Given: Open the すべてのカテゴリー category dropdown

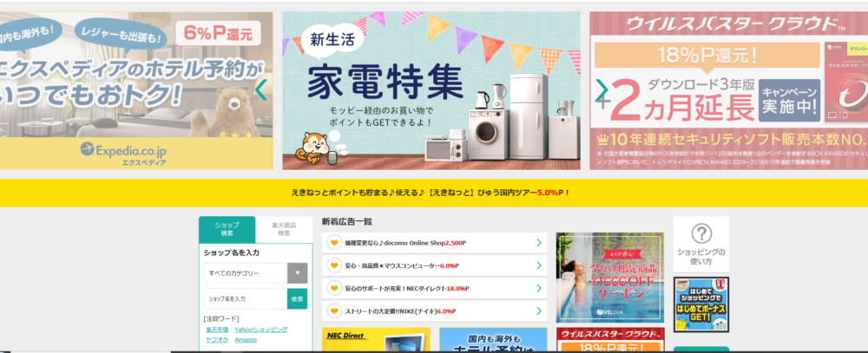Looking at the screenshot, I should (255, 273).
